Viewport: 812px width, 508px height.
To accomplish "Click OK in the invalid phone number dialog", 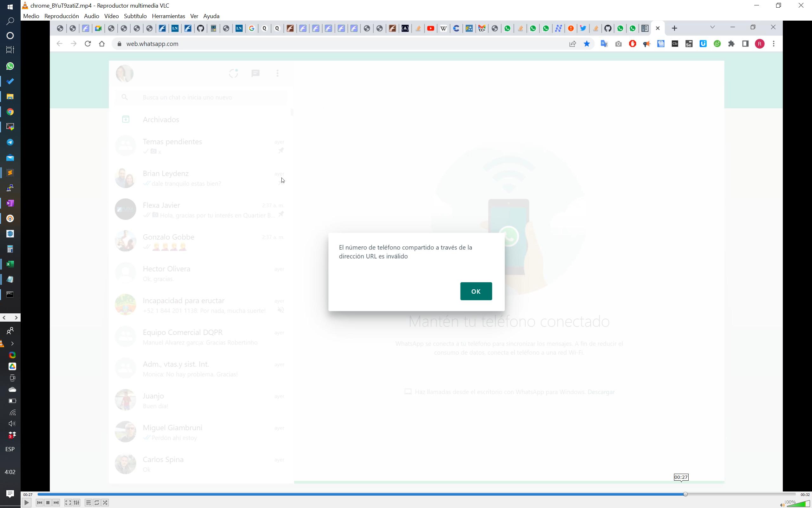I will (476, 291).
